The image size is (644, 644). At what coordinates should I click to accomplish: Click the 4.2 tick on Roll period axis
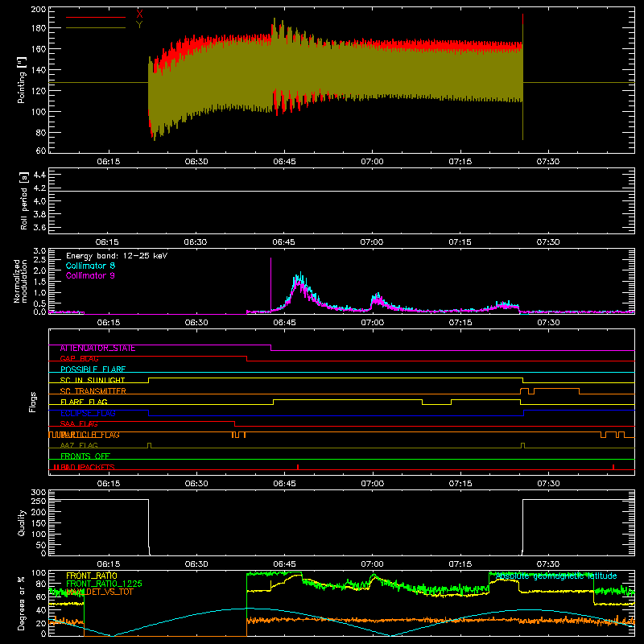tap(39, 188)
